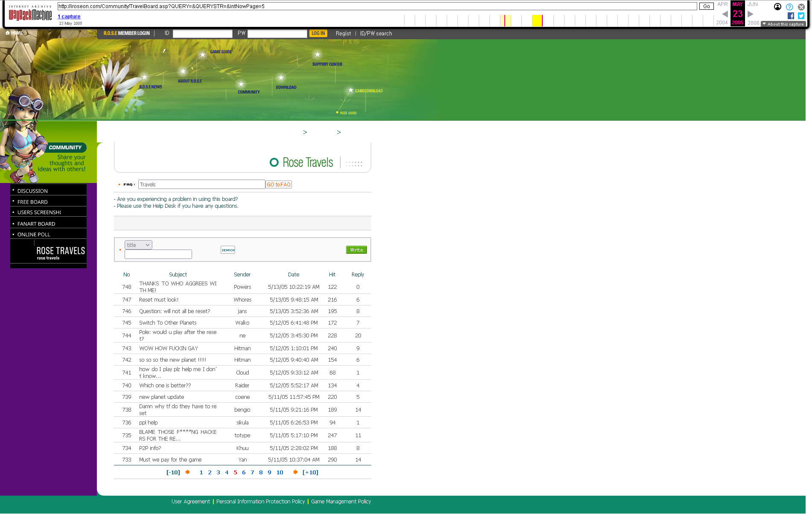This screenshot has width=812, height=517.
Task: Open the Regist link
Action: coord(343,34)
